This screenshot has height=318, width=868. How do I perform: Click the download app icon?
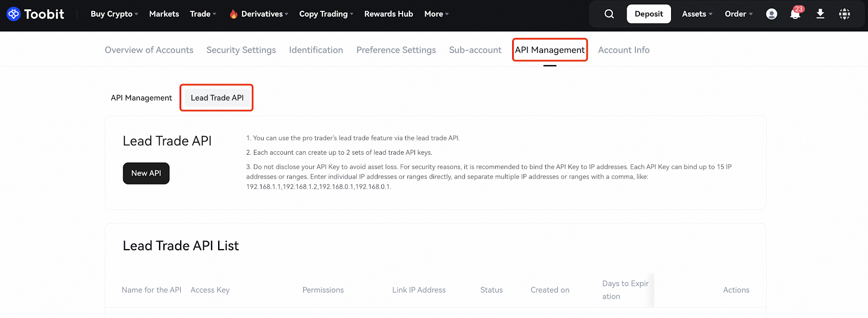[820, 14]
